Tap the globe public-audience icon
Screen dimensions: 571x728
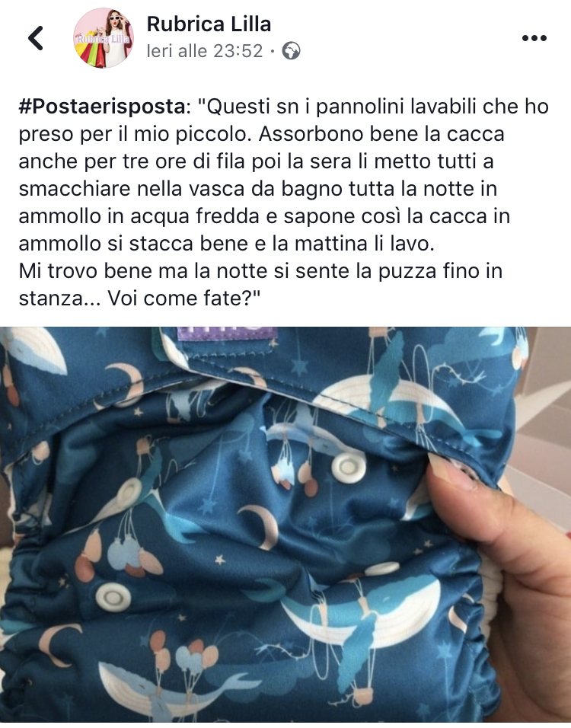pos(291,51)
